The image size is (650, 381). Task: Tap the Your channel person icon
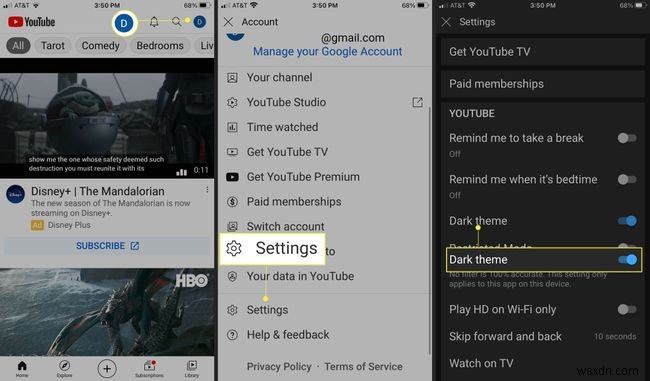click(233, 78)
